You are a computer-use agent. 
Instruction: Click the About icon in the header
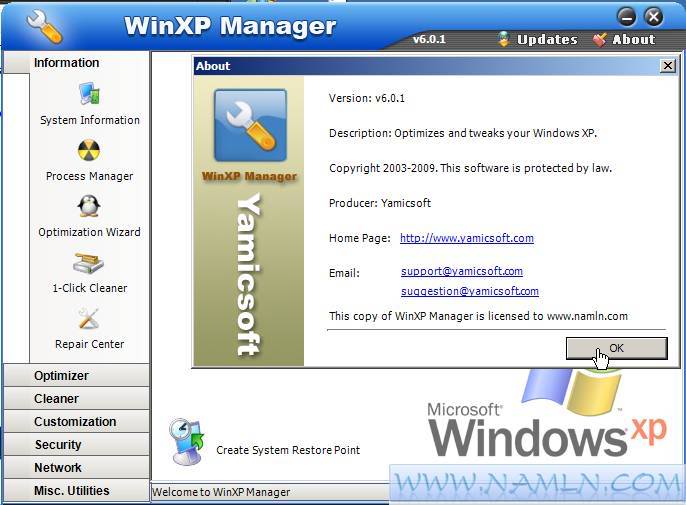[x=599, y=39]
